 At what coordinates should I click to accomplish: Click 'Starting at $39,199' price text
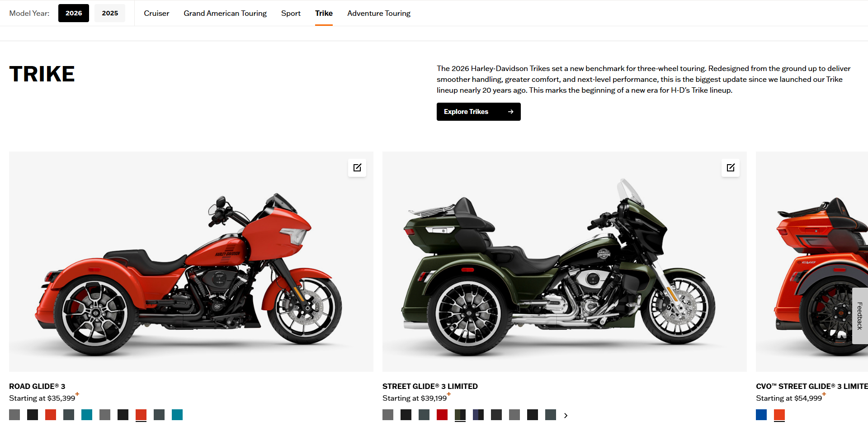(415, 398)
